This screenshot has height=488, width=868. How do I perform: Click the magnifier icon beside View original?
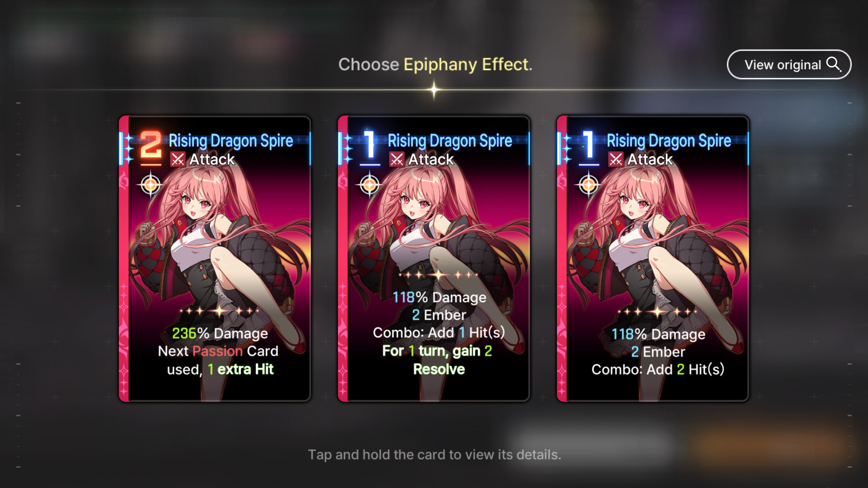(834, 64)
